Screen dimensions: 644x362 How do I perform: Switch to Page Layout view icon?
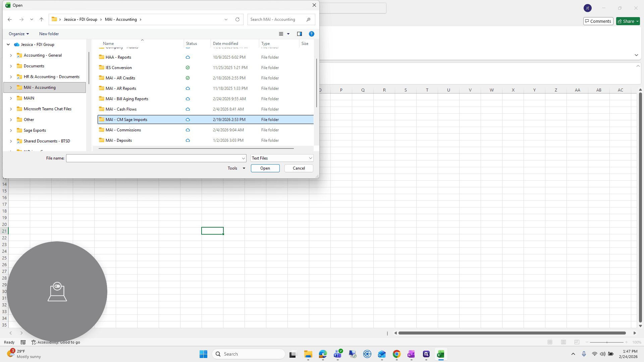click(x=563, y=342)
